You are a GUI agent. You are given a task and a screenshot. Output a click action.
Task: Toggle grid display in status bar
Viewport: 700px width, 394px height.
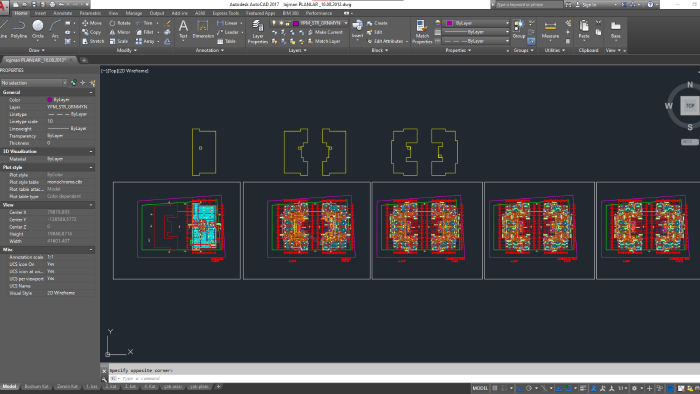(495, 388)
